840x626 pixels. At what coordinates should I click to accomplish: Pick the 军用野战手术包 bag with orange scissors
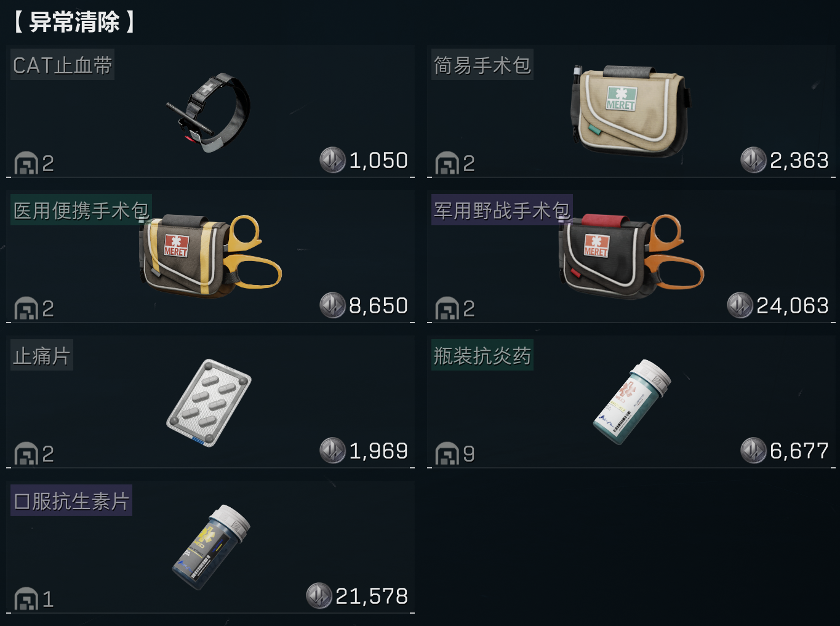coord(631,255)
